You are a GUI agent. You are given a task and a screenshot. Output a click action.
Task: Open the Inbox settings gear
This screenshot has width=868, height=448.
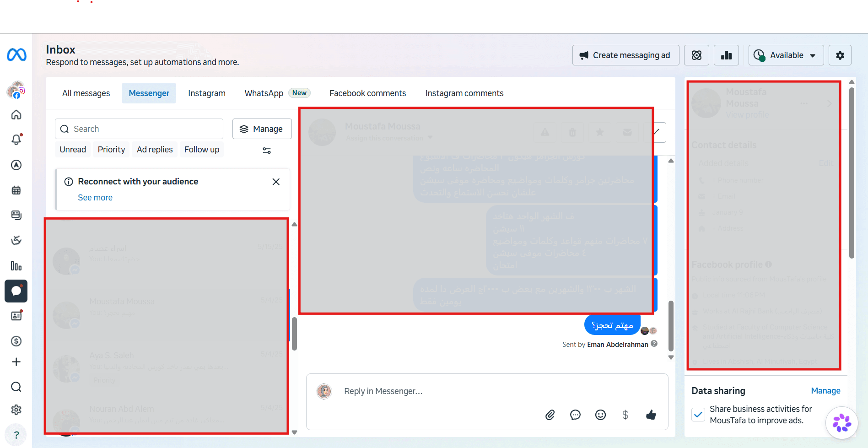point(840,55)
